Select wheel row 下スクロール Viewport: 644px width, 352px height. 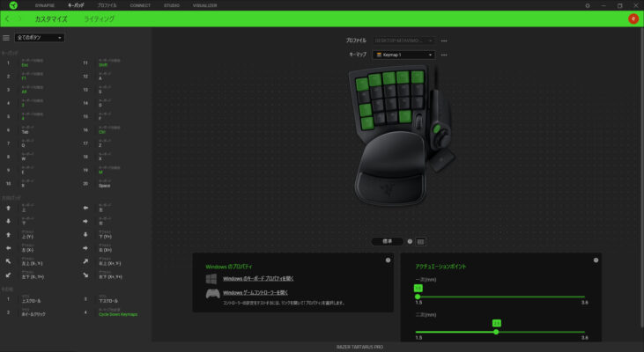click(x=115, y=299)
